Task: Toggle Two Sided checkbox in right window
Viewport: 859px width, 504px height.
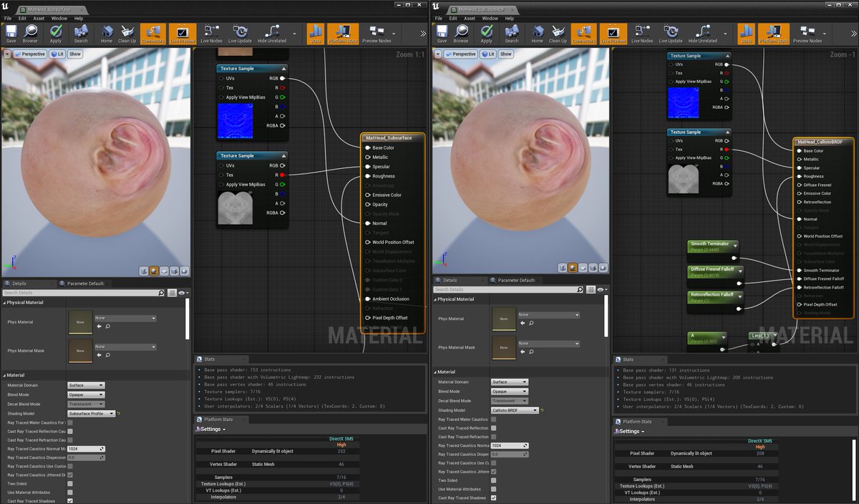Action: coord(494,480)
